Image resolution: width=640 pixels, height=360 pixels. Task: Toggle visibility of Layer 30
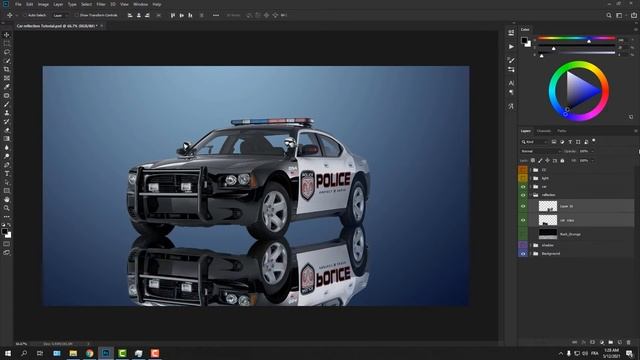pyautogui.click(x=523, y=206)
